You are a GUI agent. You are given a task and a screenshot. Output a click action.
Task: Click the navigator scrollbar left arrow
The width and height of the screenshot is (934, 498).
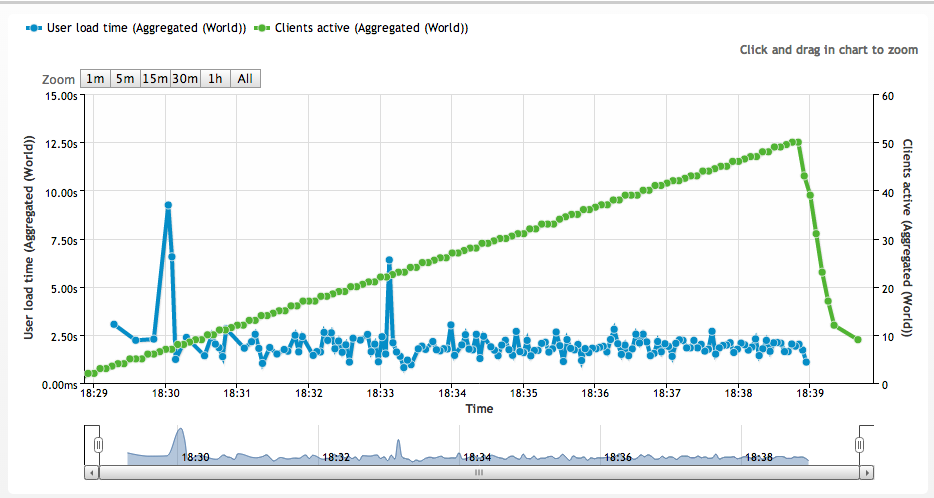[92, 472]
